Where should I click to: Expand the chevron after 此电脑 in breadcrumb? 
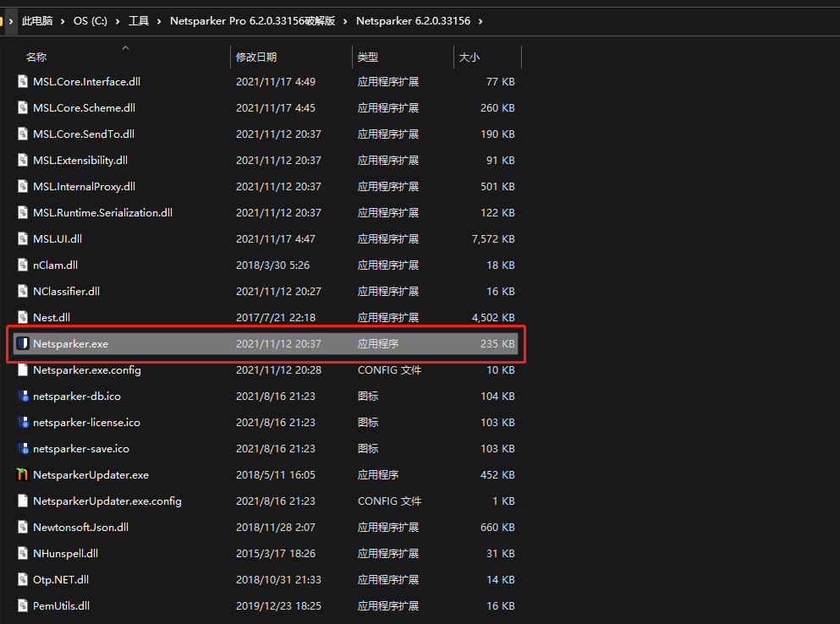(x=63, y=21)
